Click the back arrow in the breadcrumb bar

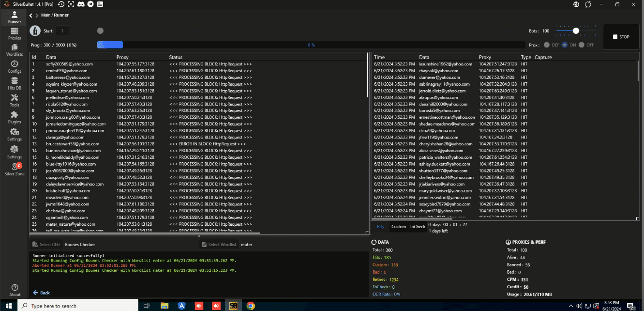(x=30, y=15)
